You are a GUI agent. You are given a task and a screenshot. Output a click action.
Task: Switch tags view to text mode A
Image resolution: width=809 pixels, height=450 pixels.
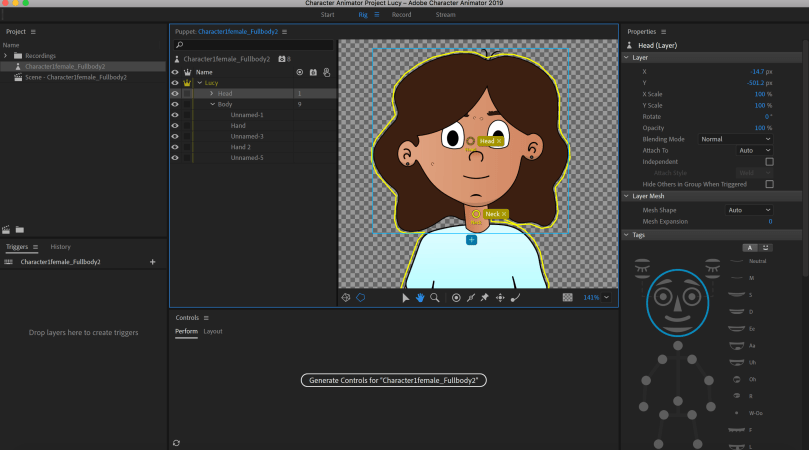750,248
